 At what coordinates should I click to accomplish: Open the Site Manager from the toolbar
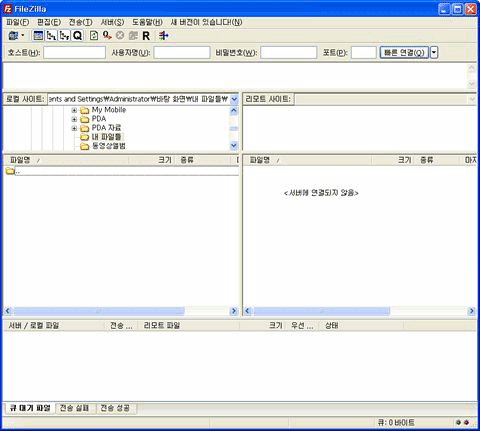13,35
